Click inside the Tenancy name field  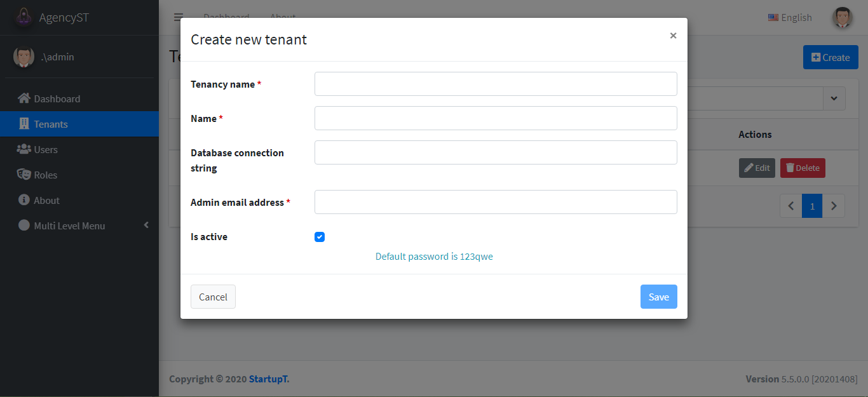pos(496,83)
